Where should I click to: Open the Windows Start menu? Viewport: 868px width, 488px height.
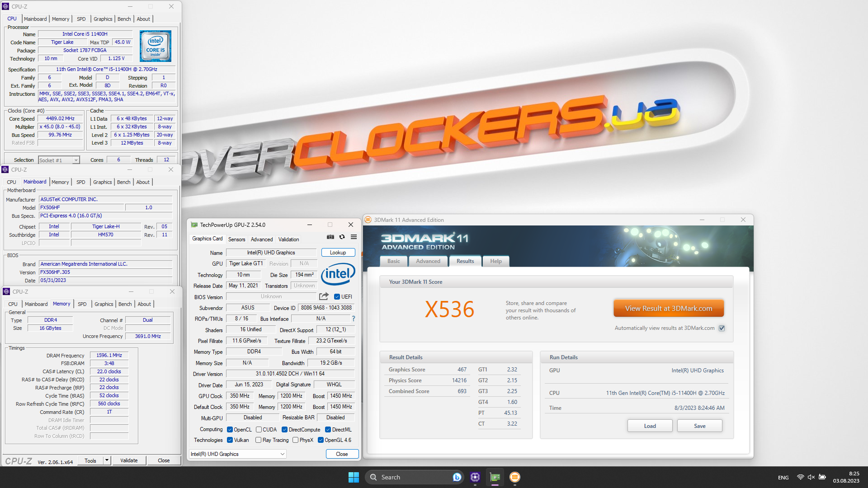pos(354,477)
